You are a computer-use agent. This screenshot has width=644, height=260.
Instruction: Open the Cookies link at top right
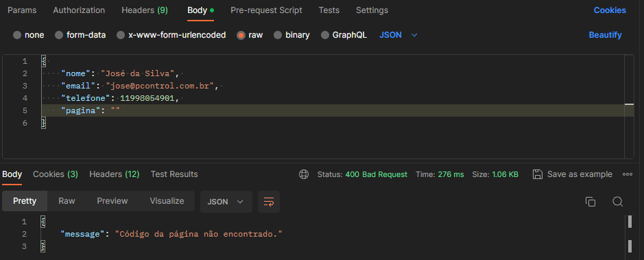(610, 10)
